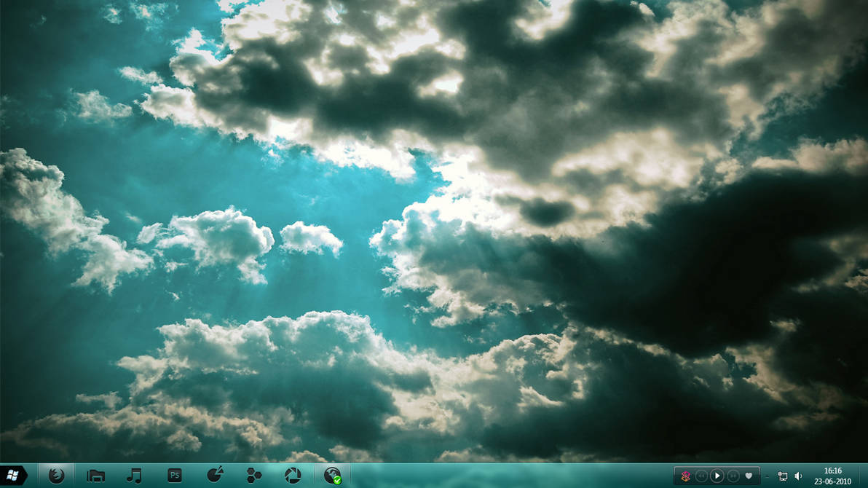Click the date 23-06-2010 in the tray
The image size is (868, 488).
tap(832, 481)
